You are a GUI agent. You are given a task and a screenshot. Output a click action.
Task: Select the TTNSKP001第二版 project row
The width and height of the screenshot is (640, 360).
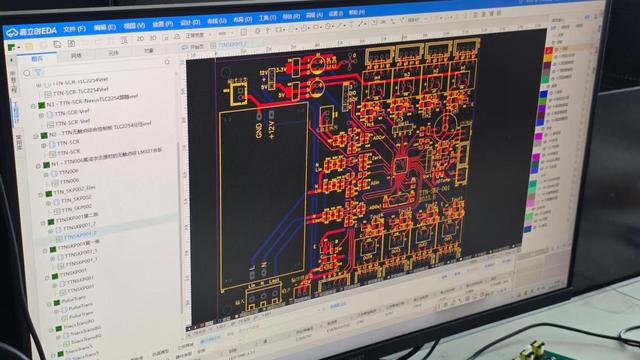[77, 218]
